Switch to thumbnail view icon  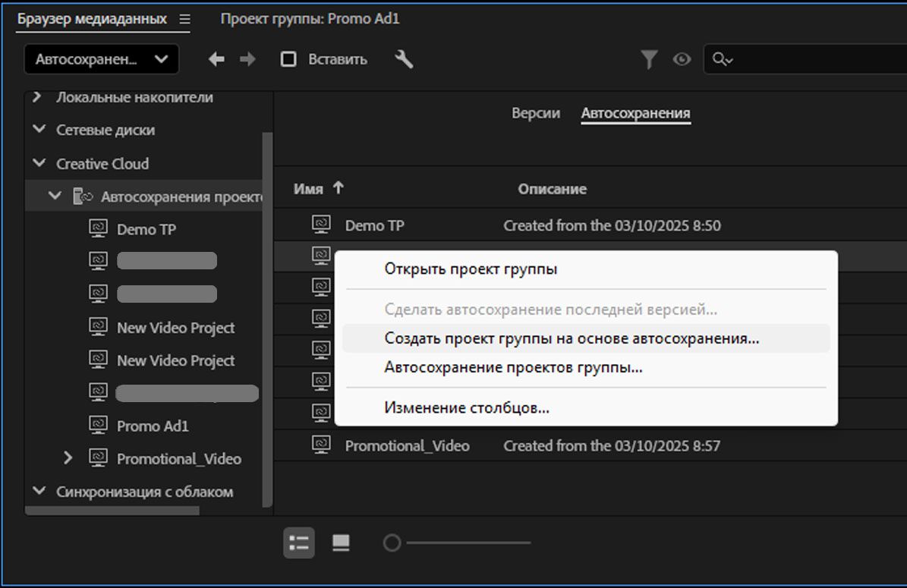point(342,542)
